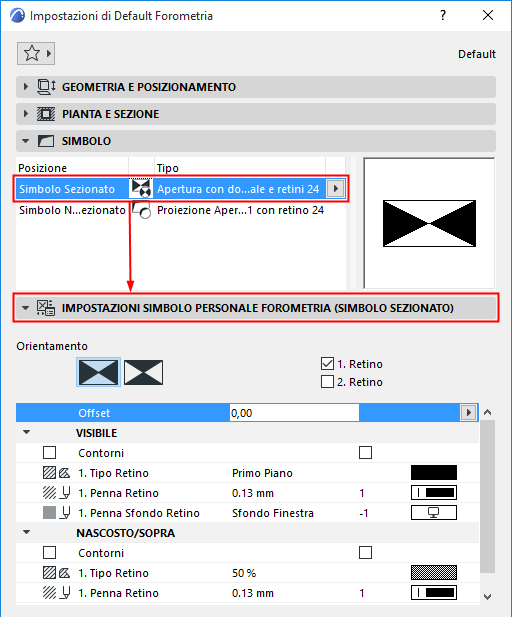Click the Geometria e Posizionamento panel icon
The image size is (512, 617).
click(46, 87)
